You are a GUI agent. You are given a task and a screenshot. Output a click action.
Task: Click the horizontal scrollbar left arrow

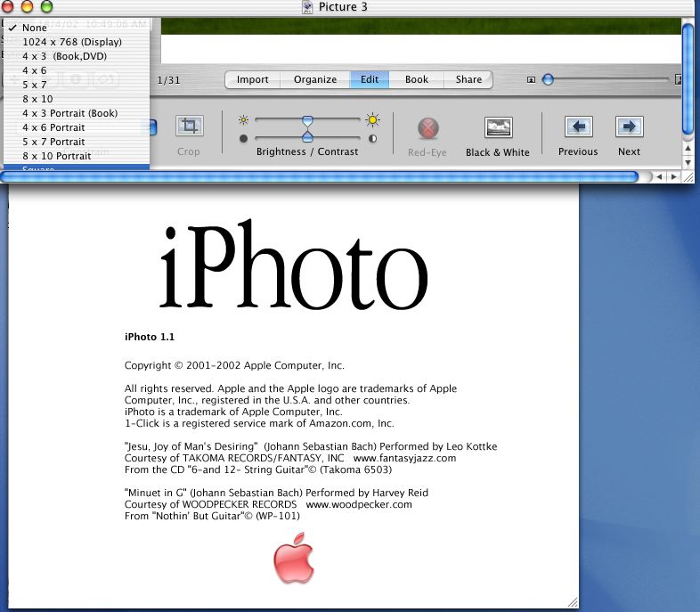point(659,176)
